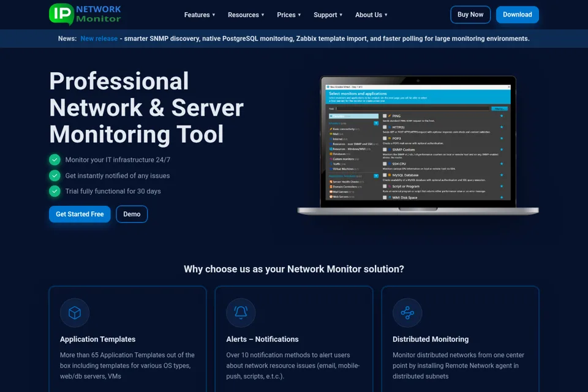Screen dimensions: 588x392
Task: Open the Prices dropdown
Action: click(288, 15)
